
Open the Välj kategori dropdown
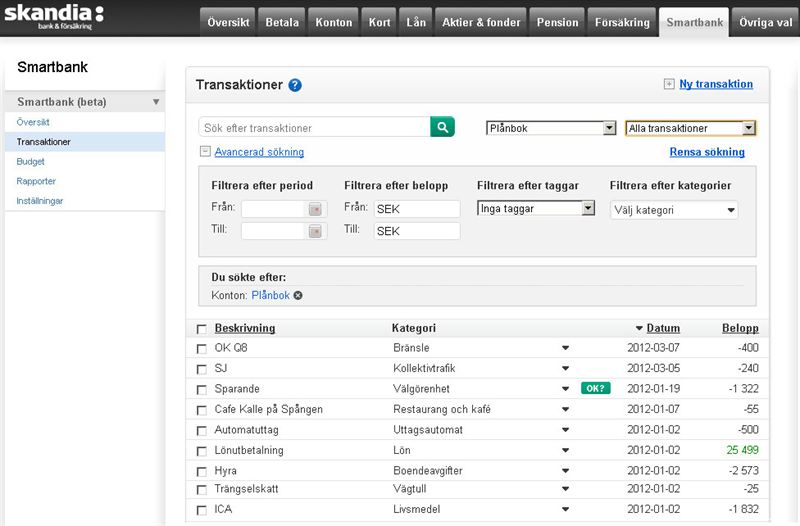click(x=674, y=210)
